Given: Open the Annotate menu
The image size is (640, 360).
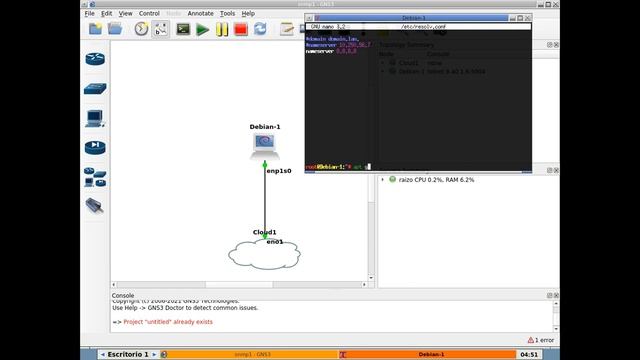Looking at the screenshot, I should tap(200, 13).
